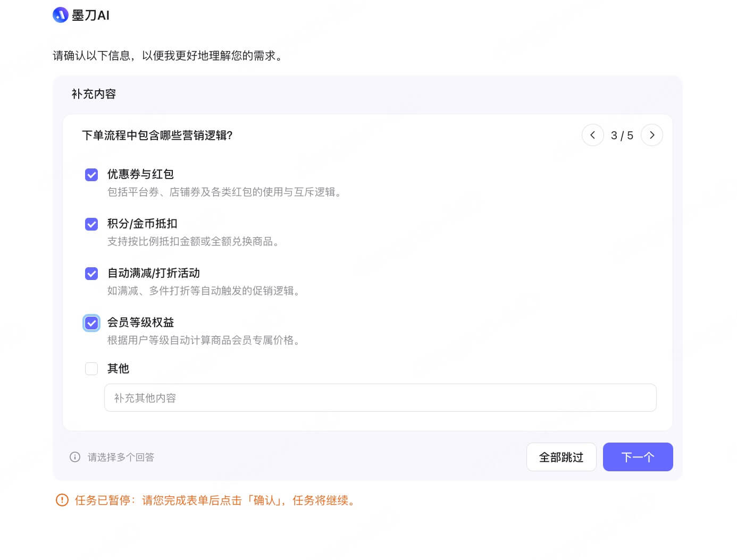Click the question title about 营销逻辑
This screenshot has height=560, width=737.
click(x=157, y=135)
